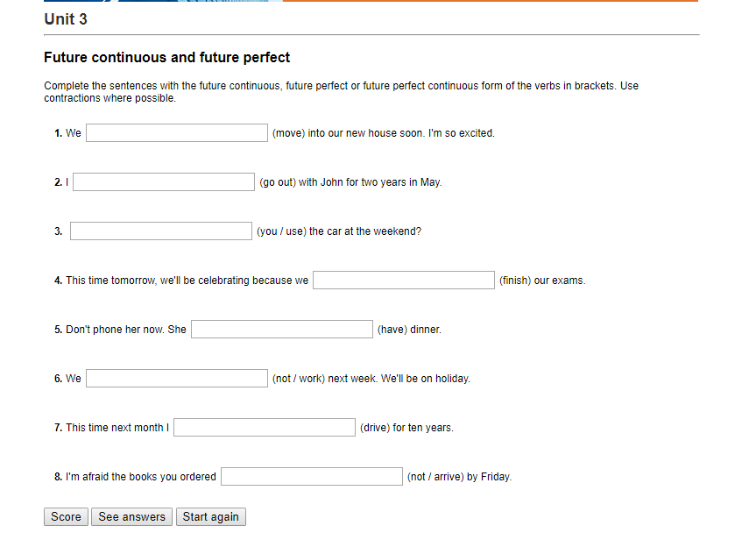Select the (not / work) answer blank
The width and height of the screenshot is (756, 547).
(176, 378)
